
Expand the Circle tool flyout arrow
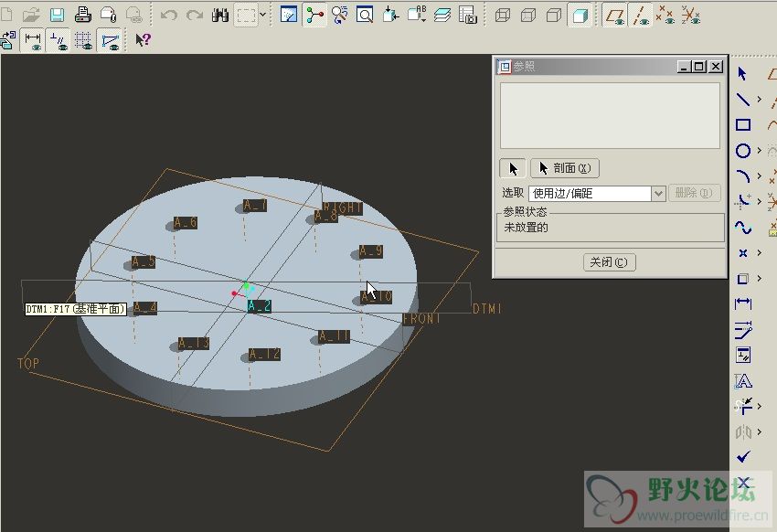pyautogui.click(x=759, y=151)
